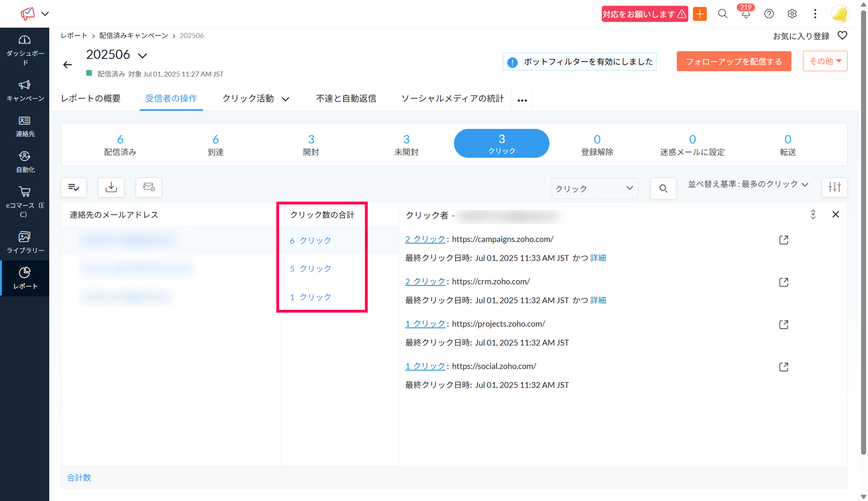Click フォローアップを配信する button
868x501 pixels.
click(x=734, y=62)
